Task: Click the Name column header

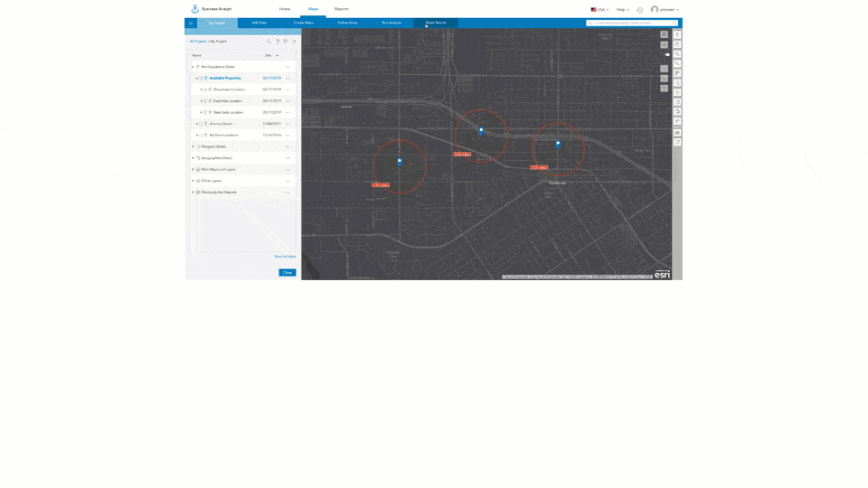Action: tap(197, 55)
